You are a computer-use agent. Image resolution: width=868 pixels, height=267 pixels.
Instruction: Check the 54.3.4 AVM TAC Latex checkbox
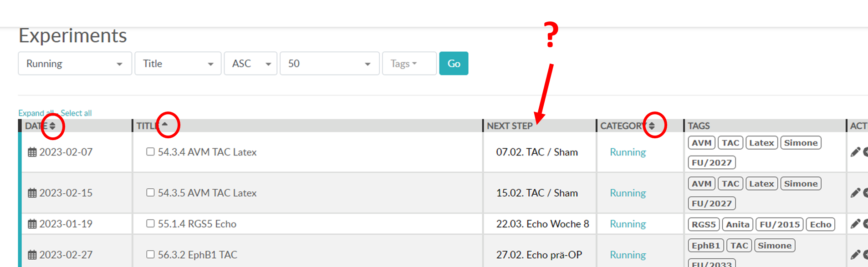(x=150, y=151)
